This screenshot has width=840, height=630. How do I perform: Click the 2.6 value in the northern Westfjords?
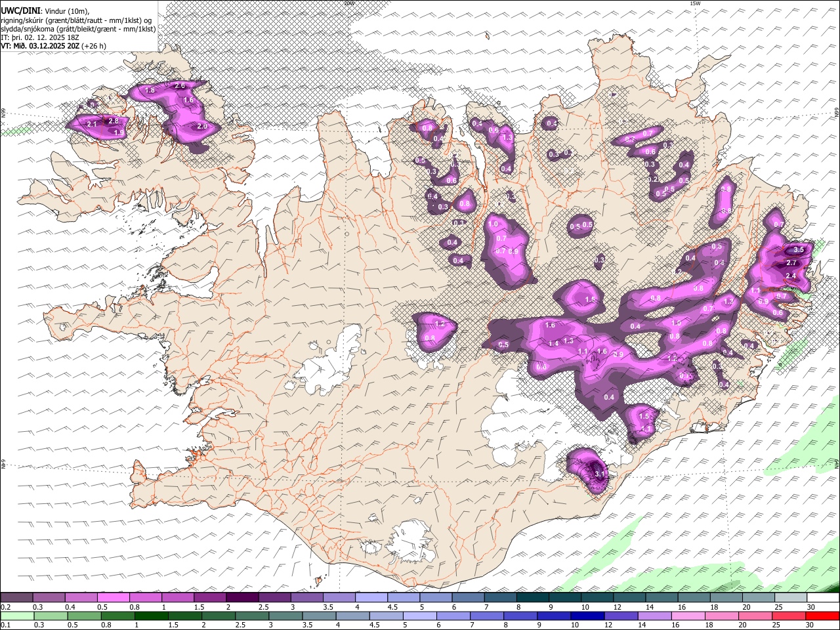(180, 86)
